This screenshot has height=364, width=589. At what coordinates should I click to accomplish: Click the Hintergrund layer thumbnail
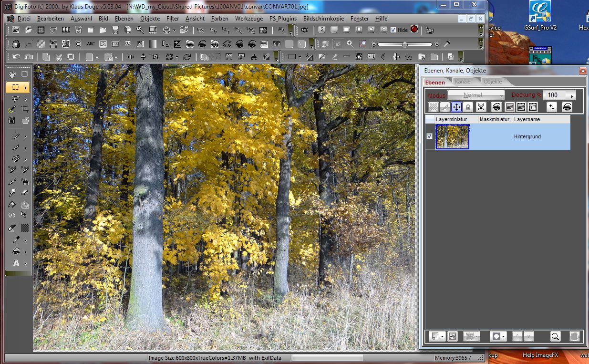coord(452,136)
